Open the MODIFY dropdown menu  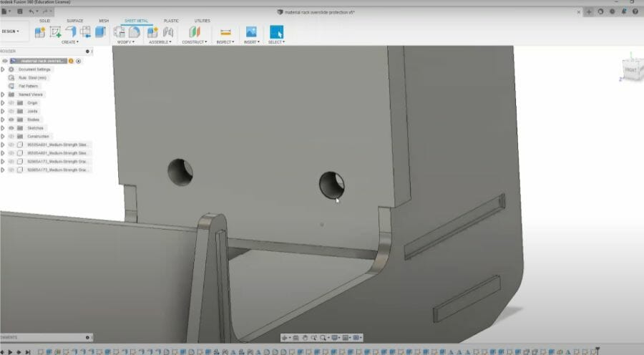[126, 42]
